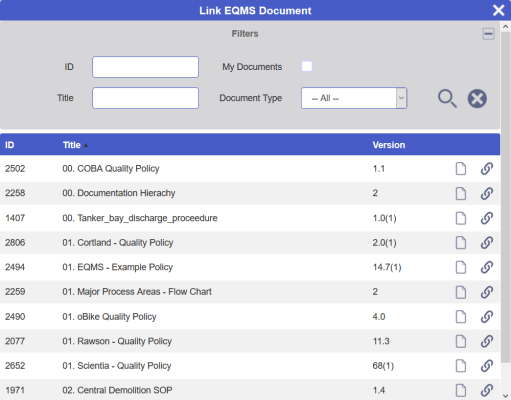This screenshot has width=511, height=400.
Task: Sort by the Version column header
Action: coord(389,145)
